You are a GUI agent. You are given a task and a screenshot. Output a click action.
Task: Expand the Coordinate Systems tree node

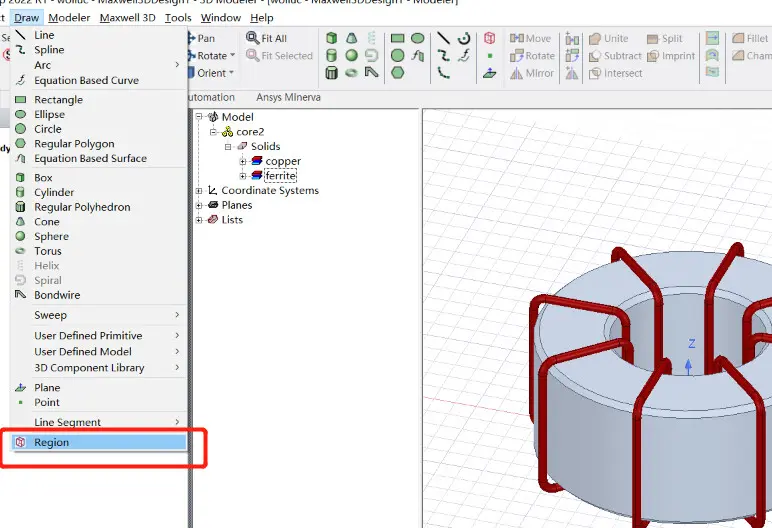[x=198, y=191]
